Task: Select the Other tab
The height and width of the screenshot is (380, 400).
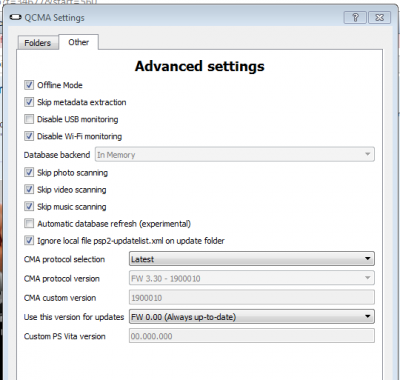Action: pyautogui.click(x=78, y=42)
